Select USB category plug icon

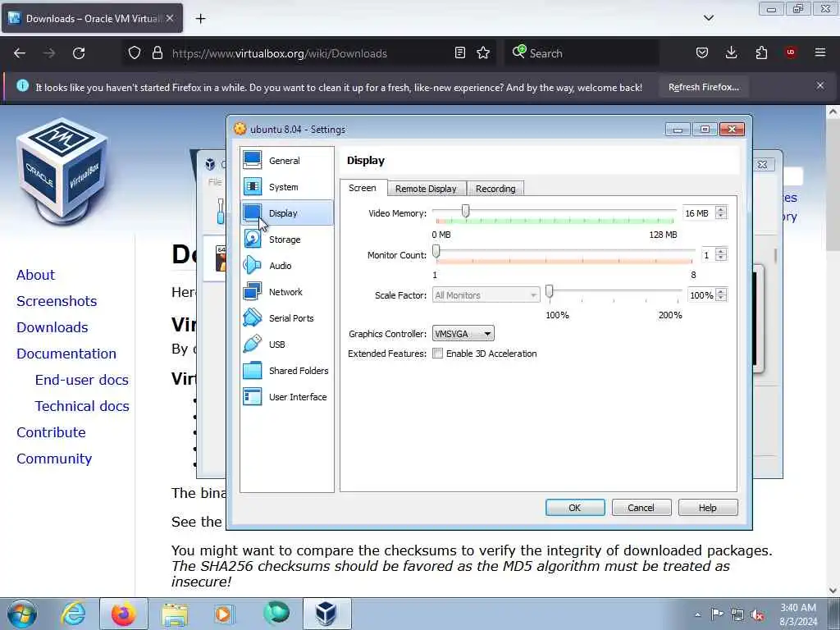click(253, 344)
